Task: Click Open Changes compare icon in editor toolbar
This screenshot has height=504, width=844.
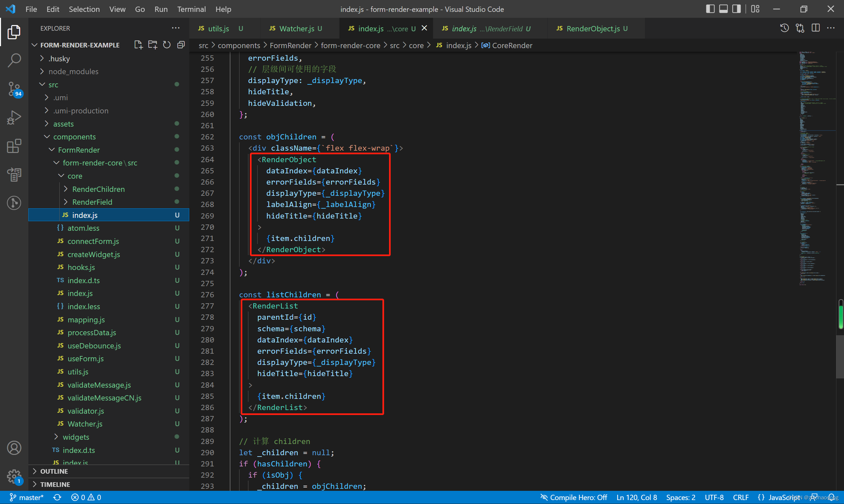Action: 800,28
